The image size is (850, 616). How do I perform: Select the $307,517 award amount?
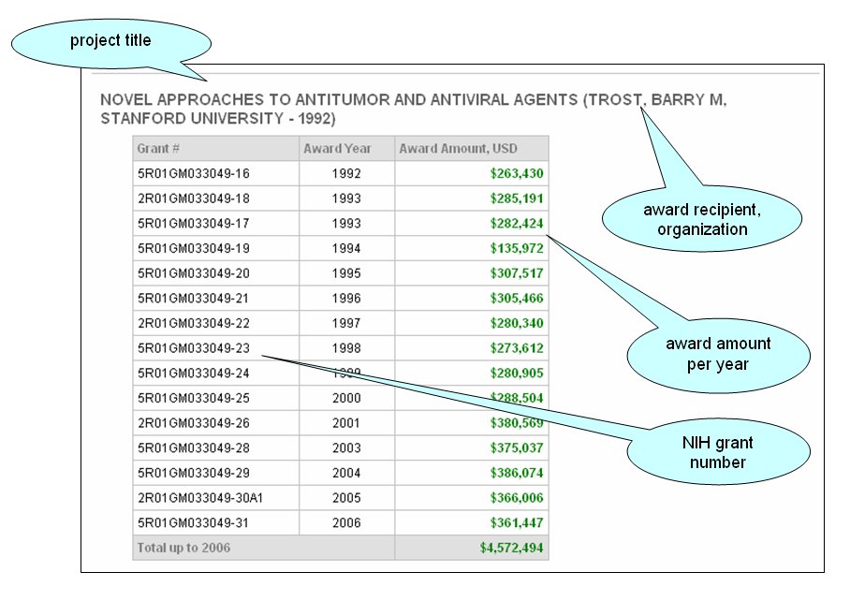click(517, 273)
